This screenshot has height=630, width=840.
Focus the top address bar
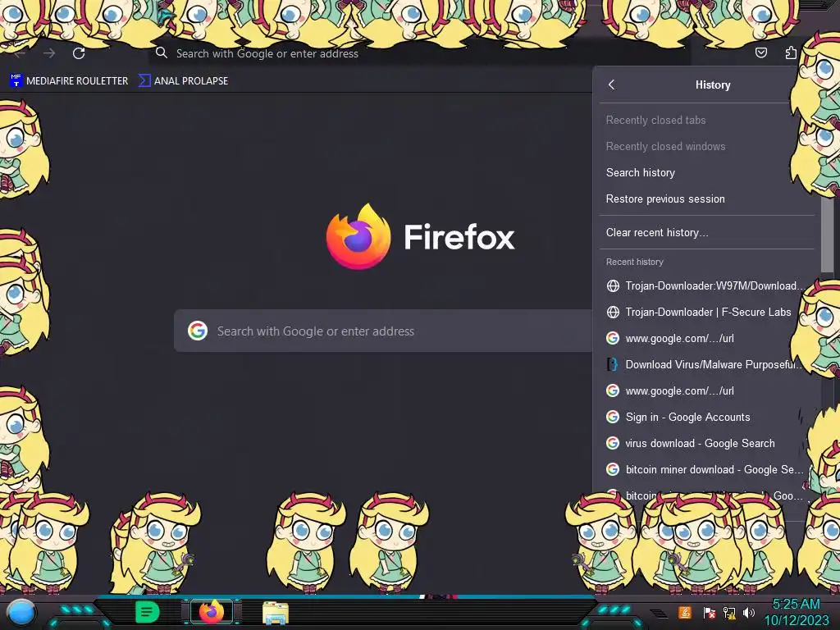(419, 53)
